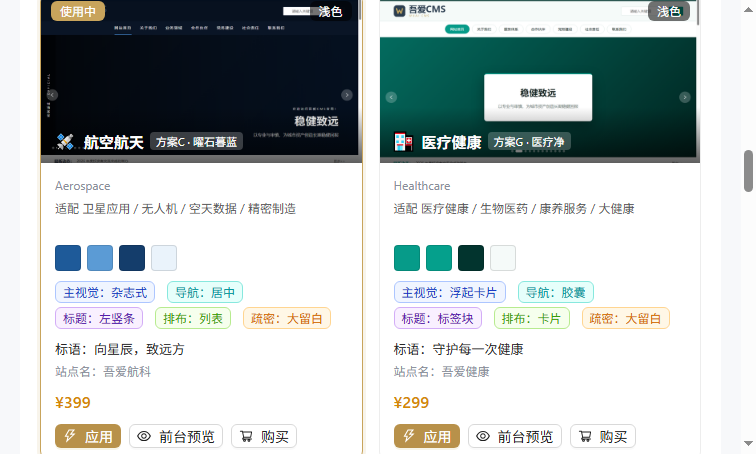
Task: Click the 稳健致远 card in 医疗健康 preview
Action: [538, 97]
